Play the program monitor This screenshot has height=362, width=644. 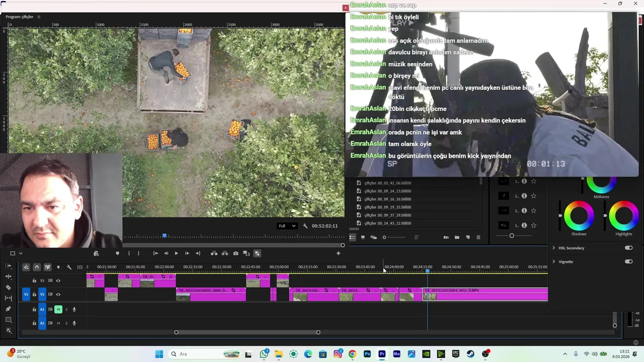176,253
